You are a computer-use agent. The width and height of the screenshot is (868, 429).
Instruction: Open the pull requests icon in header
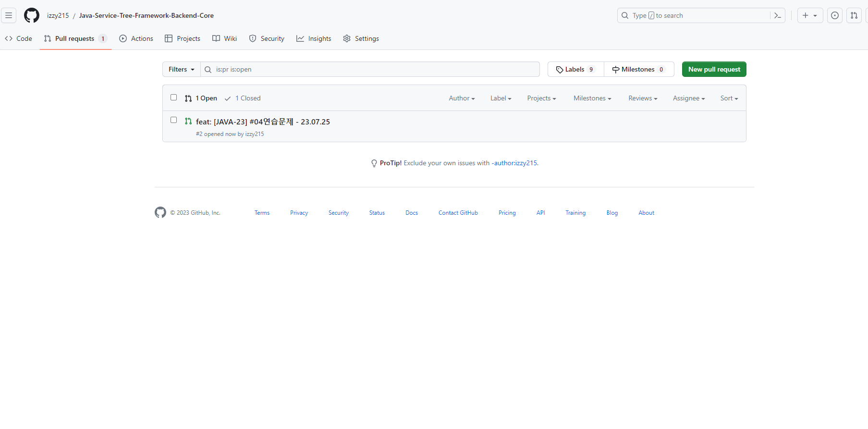854,15
